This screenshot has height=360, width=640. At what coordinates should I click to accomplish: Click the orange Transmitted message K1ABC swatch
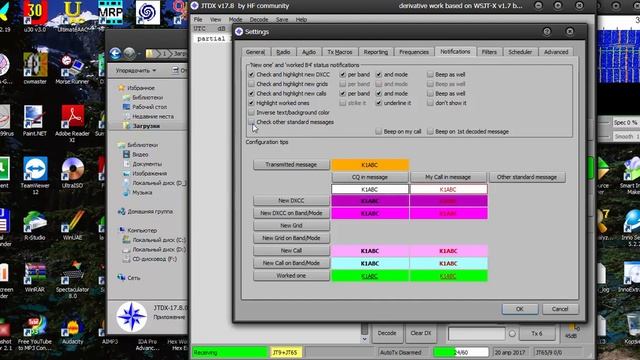click(370, 165)
